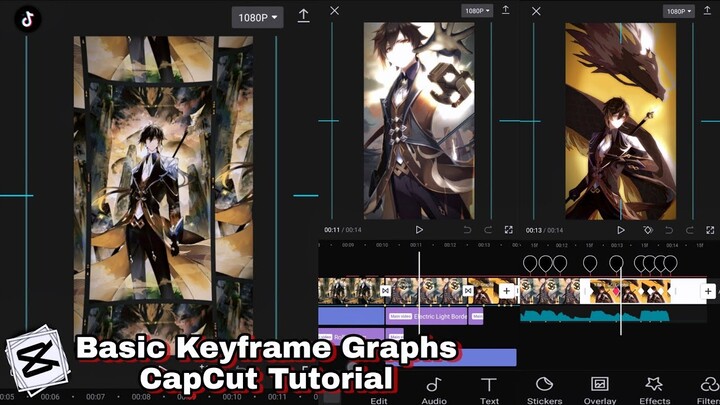
Task: Click fullscreen icon in middle preview
Action: point(508,229)
